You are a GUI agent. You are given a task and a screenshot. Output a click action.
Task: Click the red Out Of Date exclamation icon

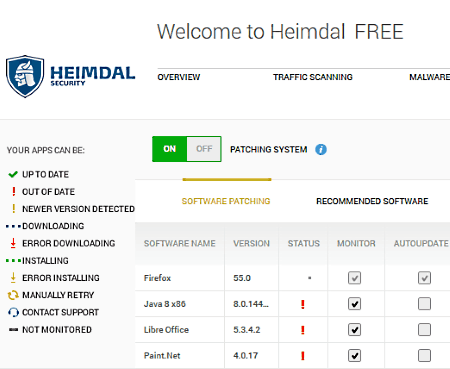point(14,192)
